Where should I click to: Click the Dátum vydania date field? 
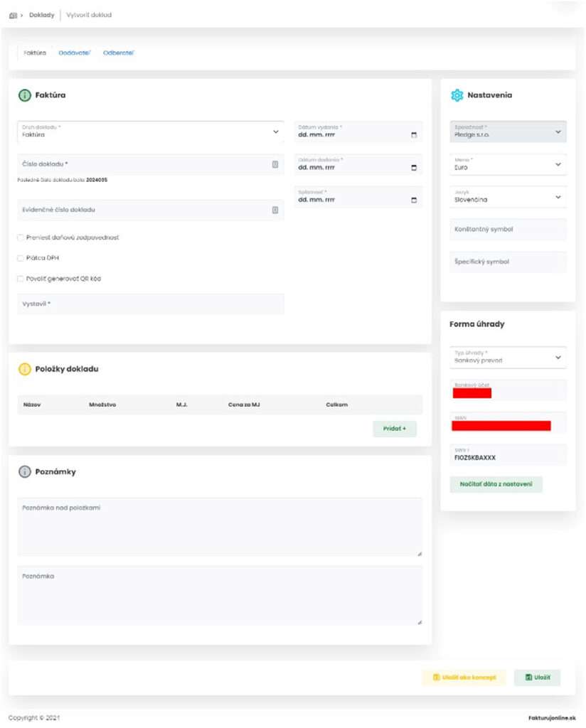pyautogui.click(x=358, y=132)
